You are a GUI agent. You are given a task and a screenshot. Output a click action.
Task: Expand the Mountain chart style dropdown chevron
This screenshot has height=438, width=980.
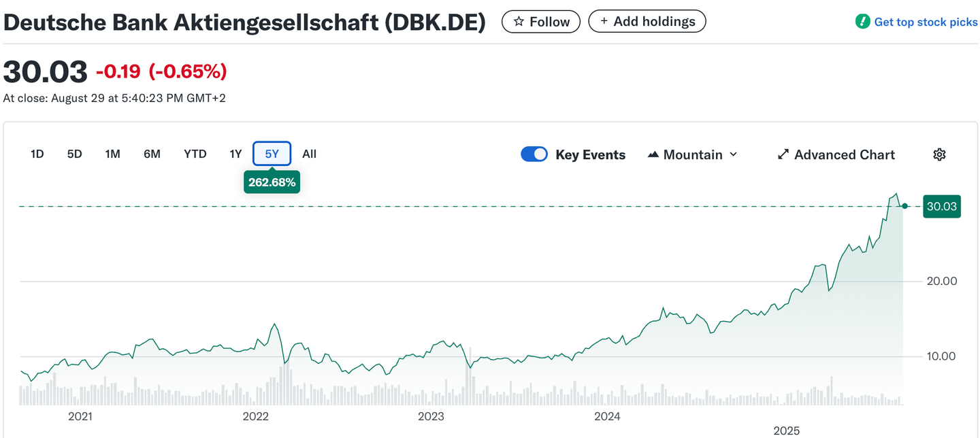(733, 154)
